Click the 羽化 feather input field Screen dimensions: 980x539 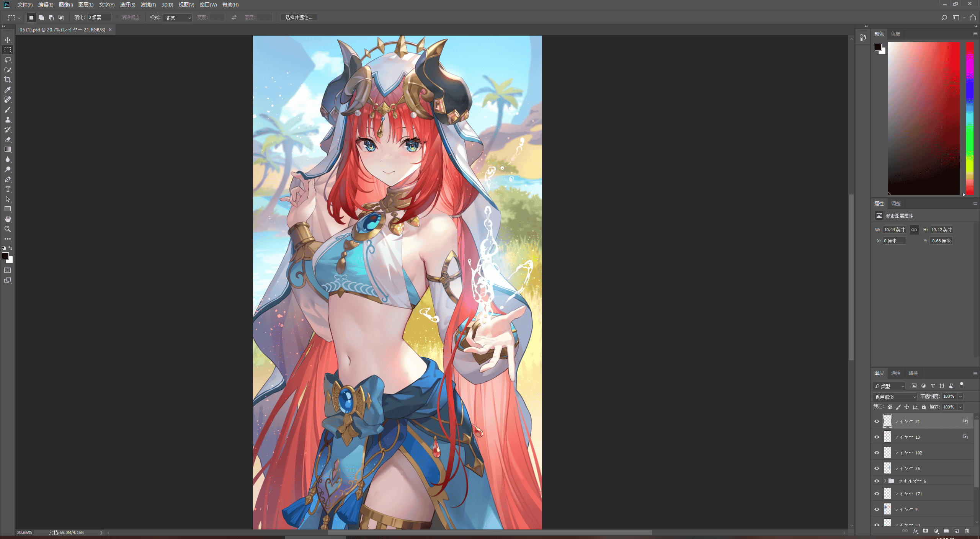pos(99,18)
